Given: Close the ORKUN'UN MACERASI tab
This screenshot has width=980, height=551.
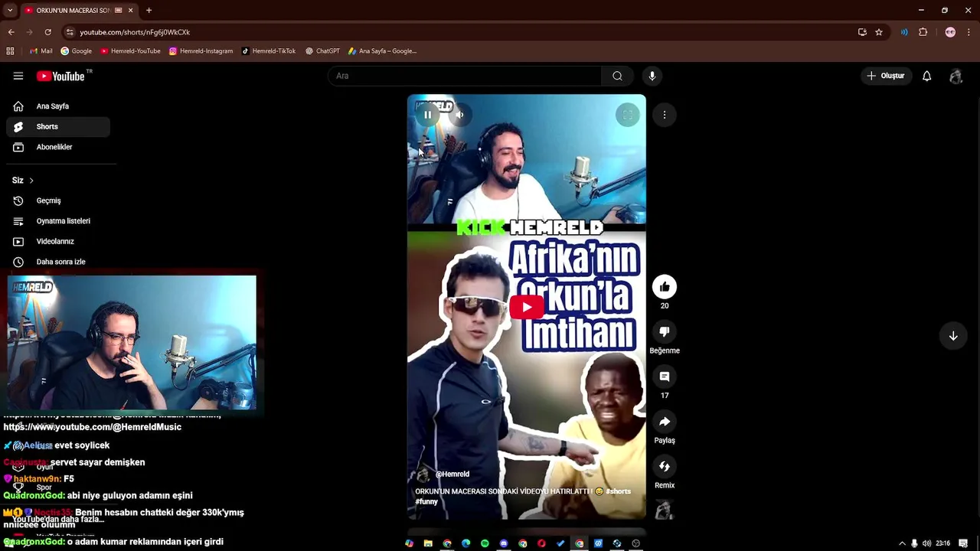Looking at the screenshot, I should (130, 11).
